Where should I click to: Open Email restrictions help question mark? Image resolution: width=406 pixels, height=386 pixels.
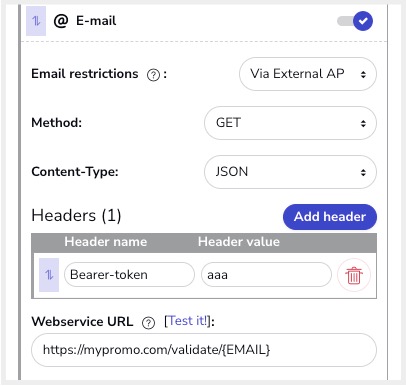pos(153,75)
